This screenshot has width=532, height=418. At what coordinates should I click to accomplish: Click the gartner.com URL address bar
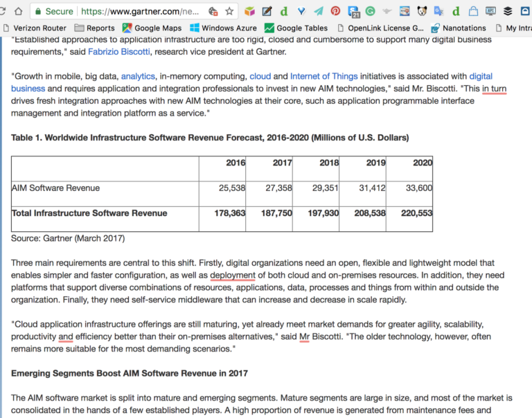139,11
